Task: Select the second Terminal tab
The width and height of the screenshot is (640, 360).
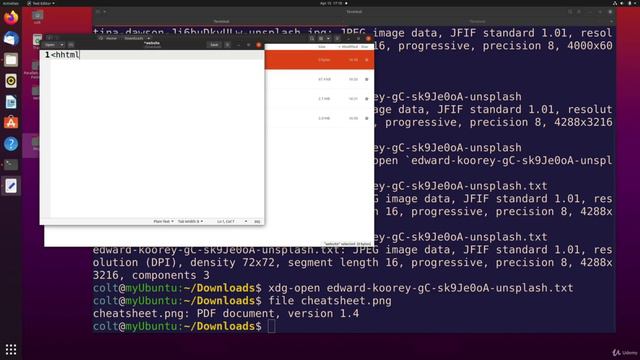Action: point(477,21)
